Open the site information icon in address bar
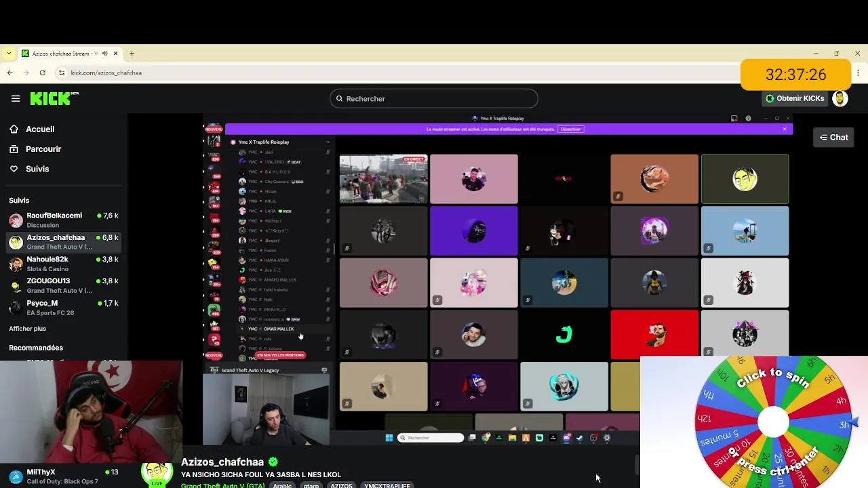The width and height of the screenshot is (868, 488). click(62, 73)
